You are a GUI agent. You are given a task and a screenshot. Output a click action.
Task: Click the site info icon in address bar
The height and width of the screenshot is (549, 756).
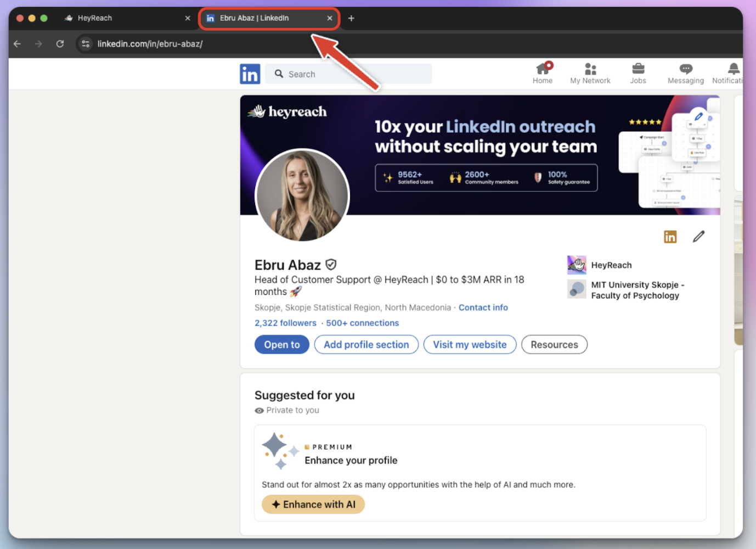86,44
